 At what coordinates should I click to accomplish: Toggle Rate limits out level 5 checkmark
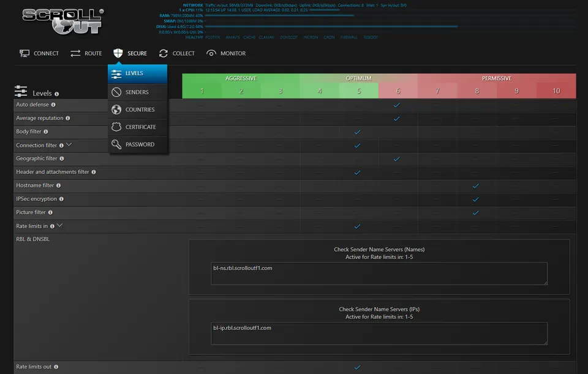tap(357, 367)
